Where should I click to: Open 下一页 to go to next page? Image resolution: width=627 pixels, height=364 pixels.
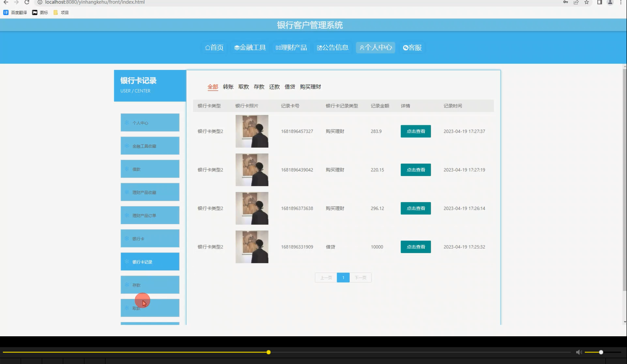pyautogui.click(x=360, y=278)
